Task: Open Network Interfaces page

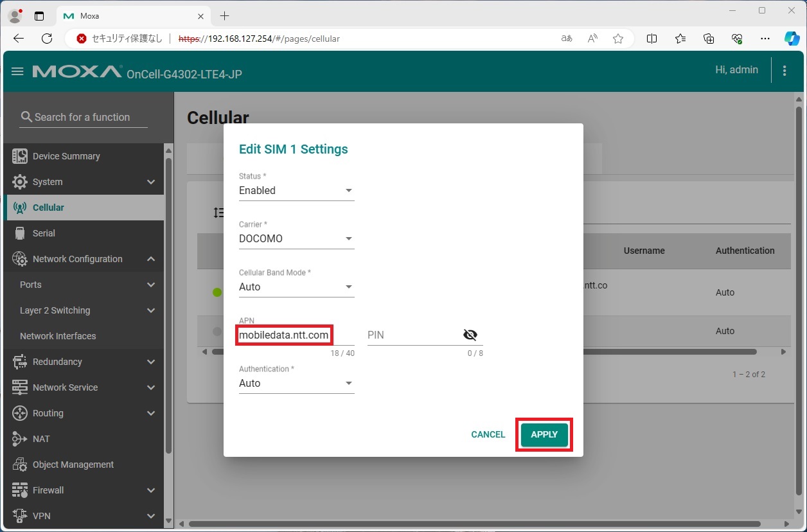Action: [x=84, y=336]
